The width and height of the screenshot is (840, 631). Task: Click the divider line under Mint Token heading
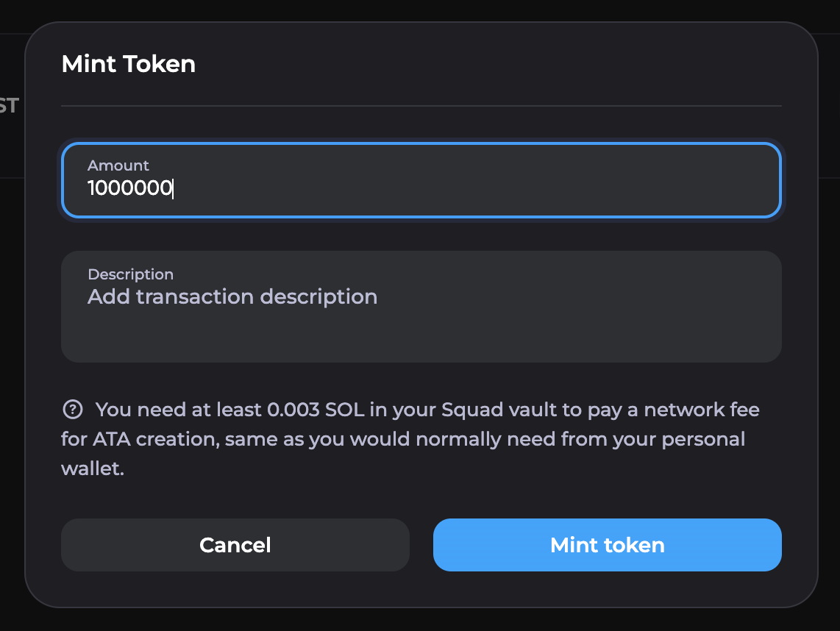(x=420, y=106)
